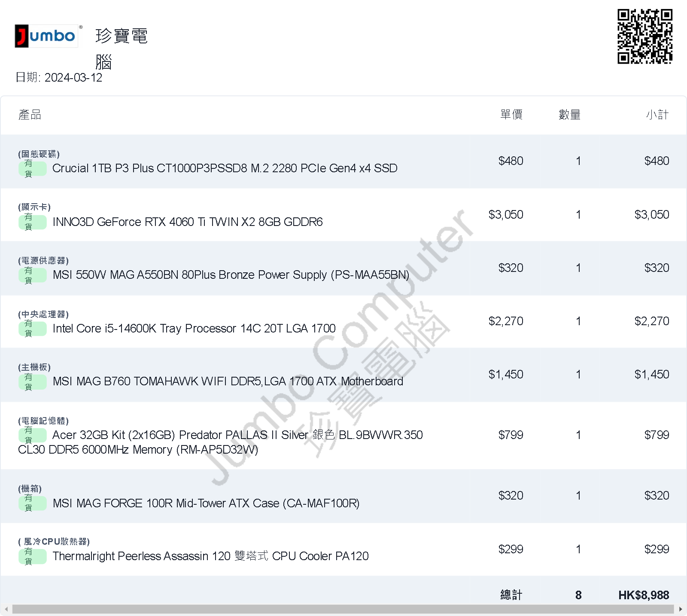The width and height of the screenshot is (687, 616).
Task: Click the 小計 column header
Action: tap(657, 115)
